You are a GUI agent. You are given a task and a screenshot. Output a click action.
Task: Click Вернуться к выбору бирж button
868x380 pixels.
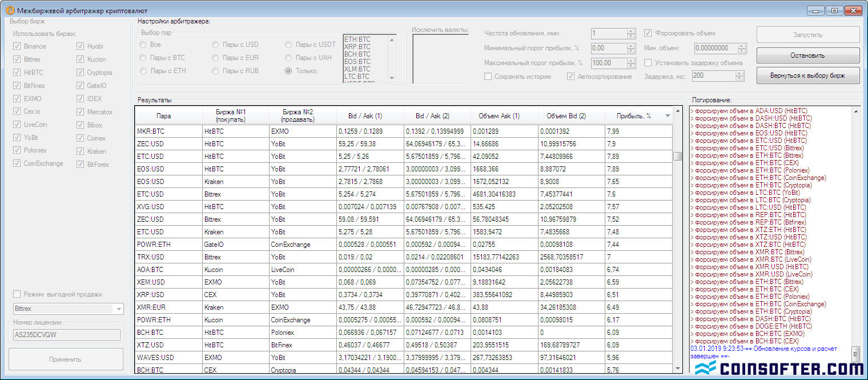pyautogui.click(x=807, y=75)
